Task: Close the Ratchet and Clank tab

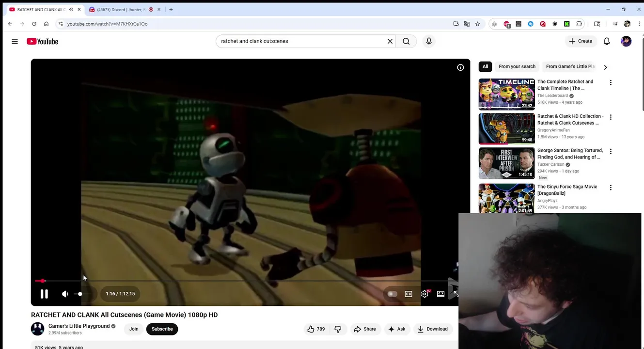Action: [x=79, y=9]
